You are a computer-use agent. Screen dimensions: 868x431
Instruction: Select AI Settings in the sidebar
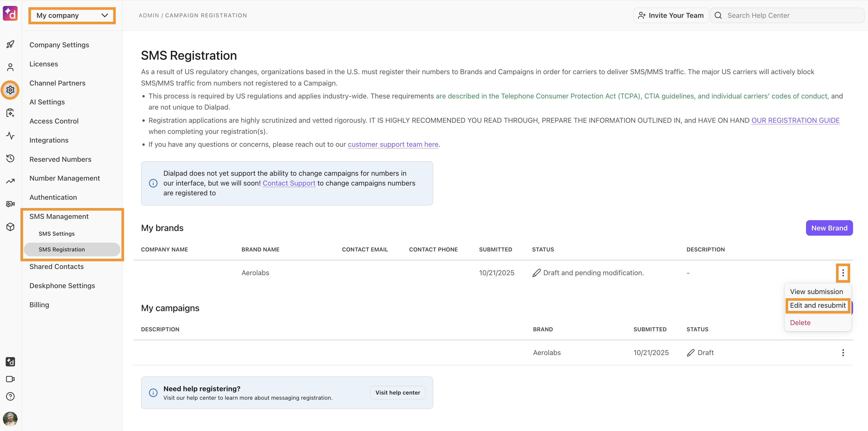(47, 102)
